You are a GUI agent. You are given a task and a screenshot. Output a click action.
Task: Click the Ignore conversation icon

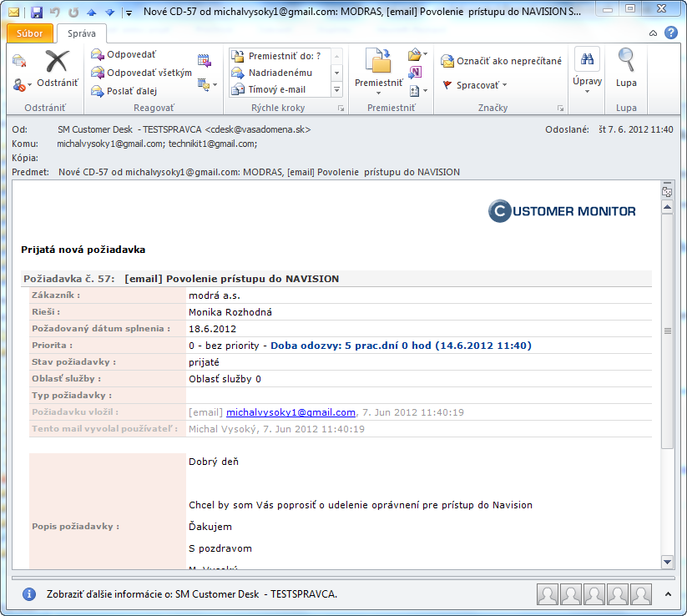19,60
